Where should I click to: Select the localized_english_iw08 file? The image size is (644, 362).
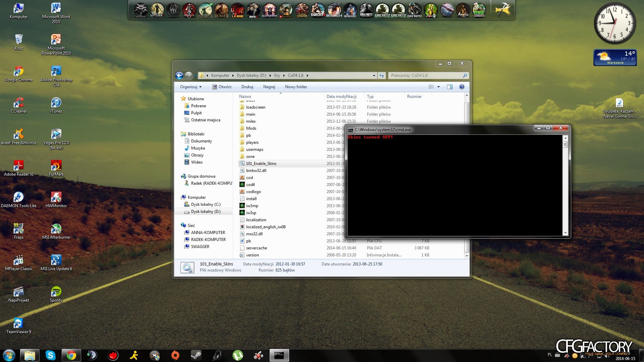click(266, 227)
